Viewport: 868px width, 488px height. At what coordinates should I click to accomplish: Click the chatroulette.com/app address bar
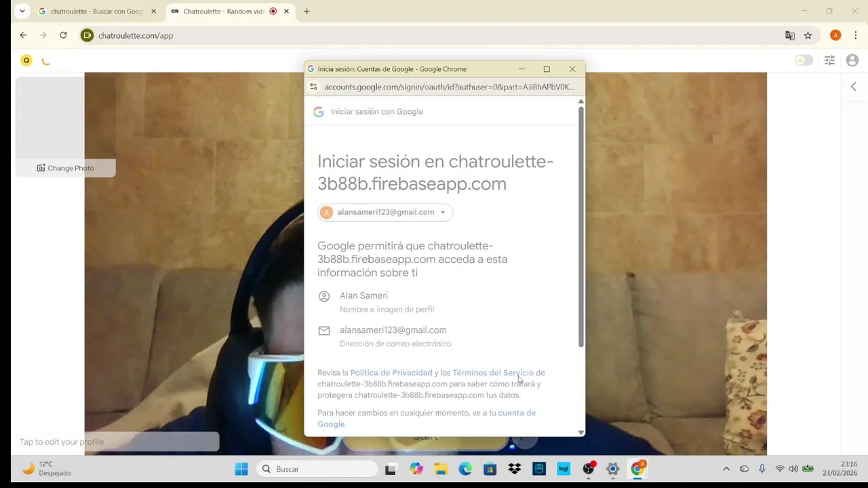tap(434, 35)
